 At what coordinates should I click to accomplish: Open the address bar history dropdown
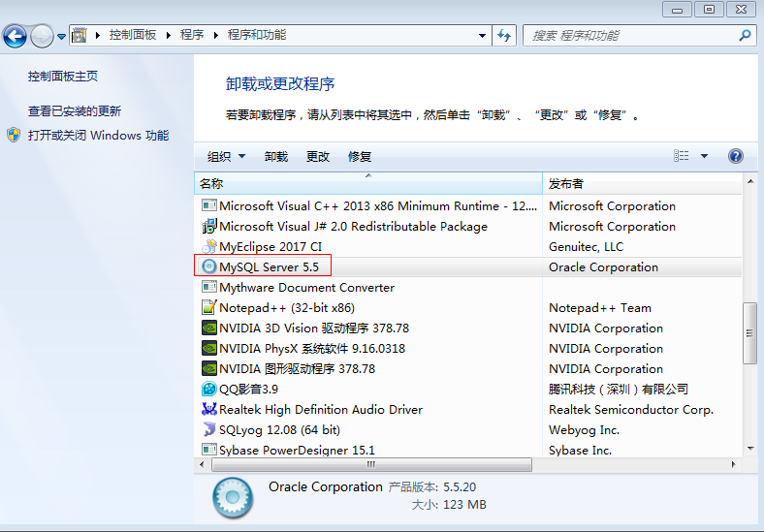pyautogui.click(x=482, y=36)
